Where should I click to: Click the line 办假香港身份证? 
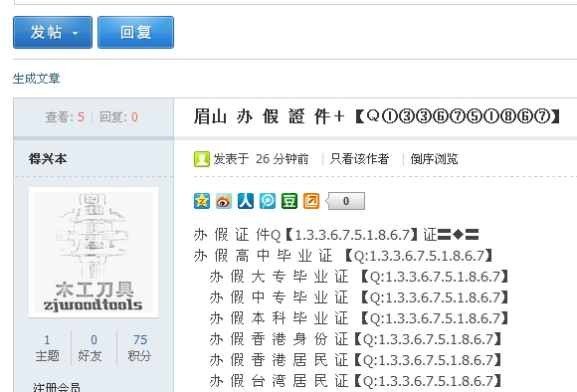(355, 339)
